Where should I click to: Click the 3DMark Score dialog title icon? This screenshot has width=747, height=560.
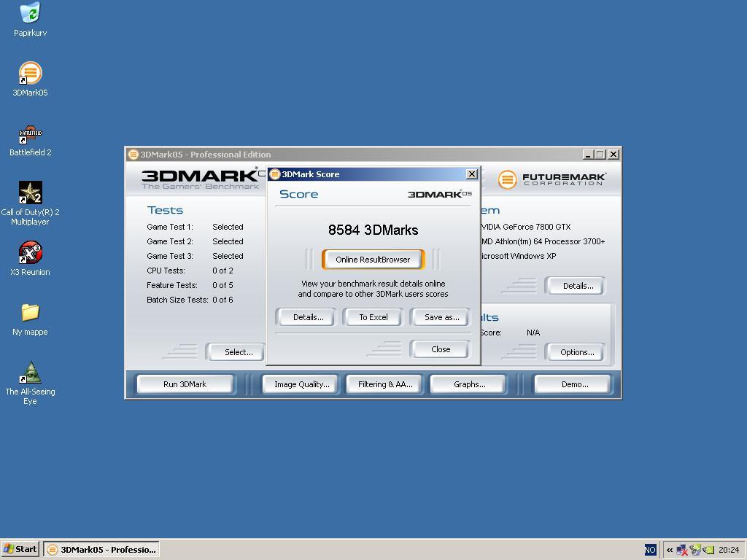point(274,174)
